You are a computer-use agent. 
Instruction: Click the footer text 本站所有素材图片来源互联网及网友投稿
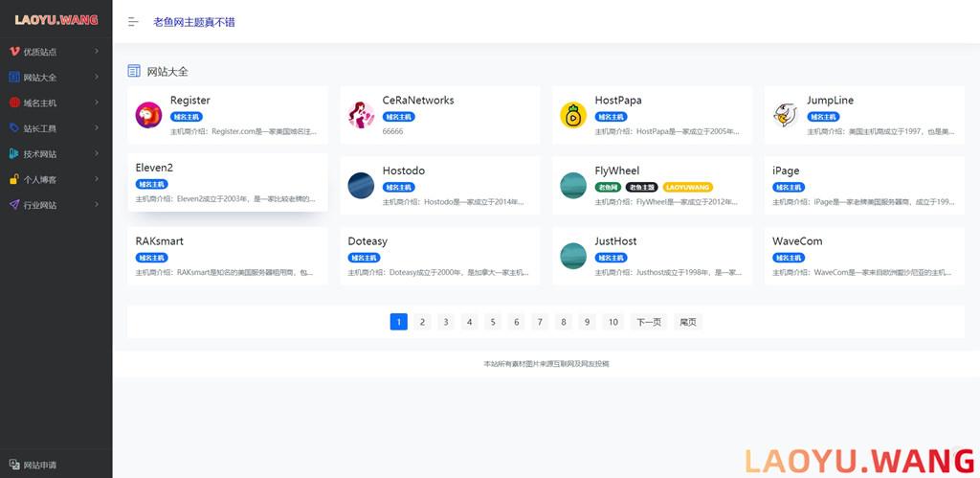tap(546, 363)
